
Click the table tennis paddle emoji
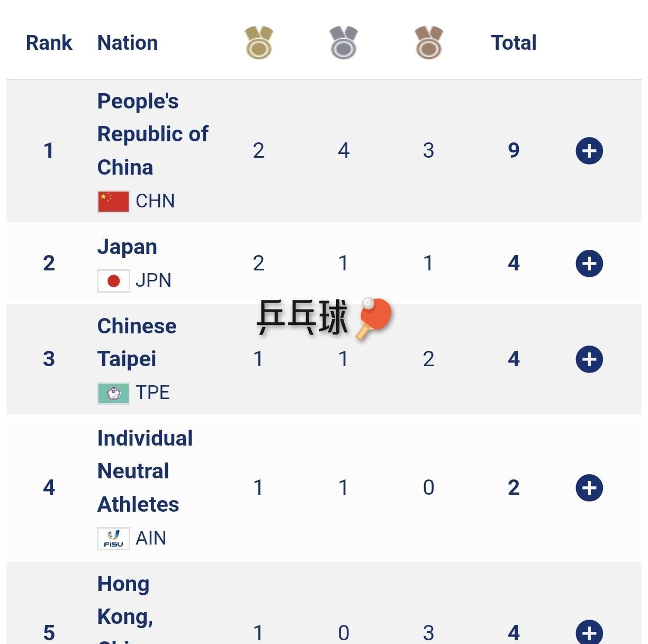tap(374, 318)
